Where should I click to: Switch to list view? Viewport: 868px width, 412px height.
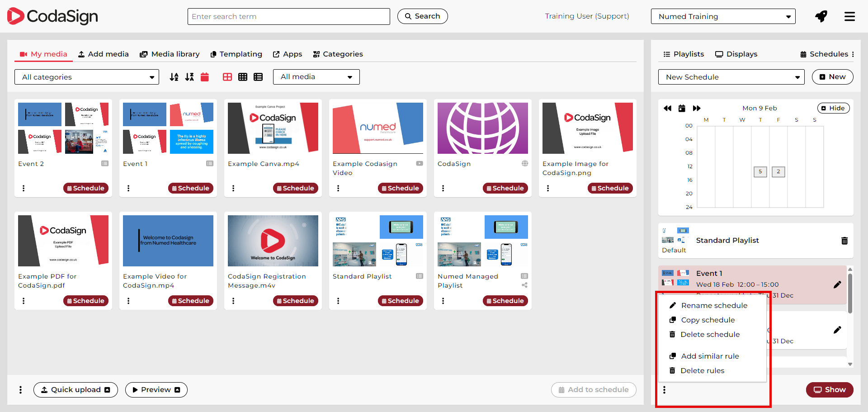point(258,77)
